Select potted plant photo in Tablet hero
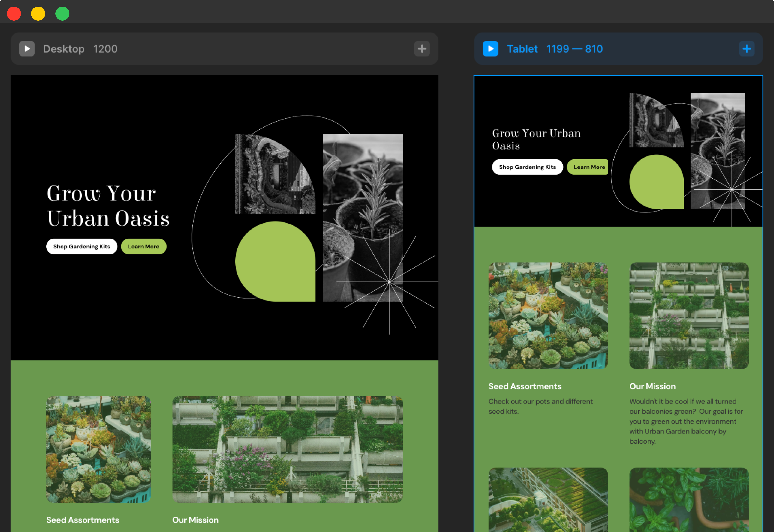Screen dimensions: 774x532 718,151
